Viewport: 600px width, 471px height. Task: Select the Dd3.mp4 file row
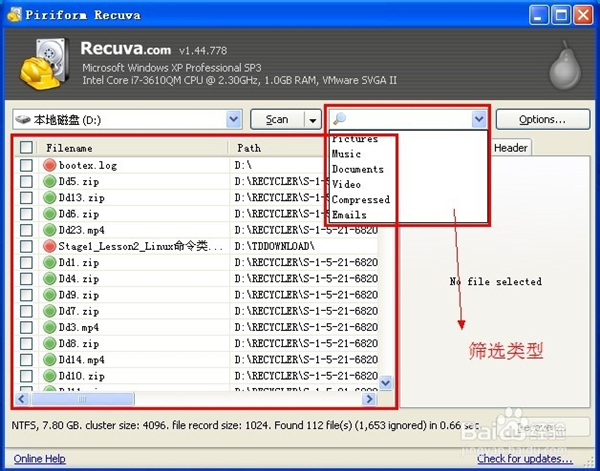coord(197,327)
